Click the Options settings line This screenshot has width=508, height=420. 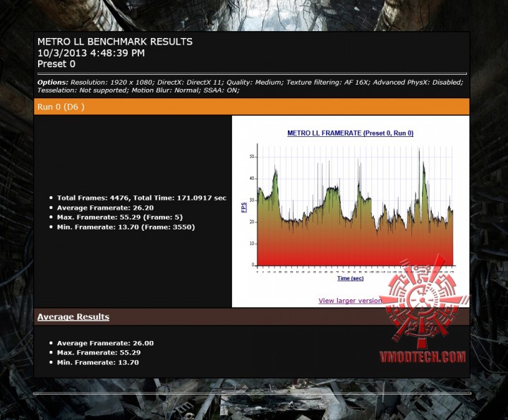250,86
